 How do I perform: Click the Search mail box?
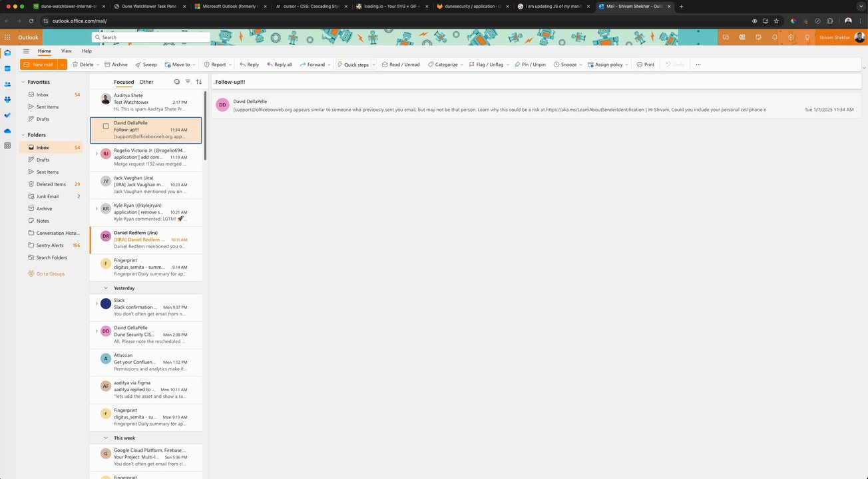[151, 37]
